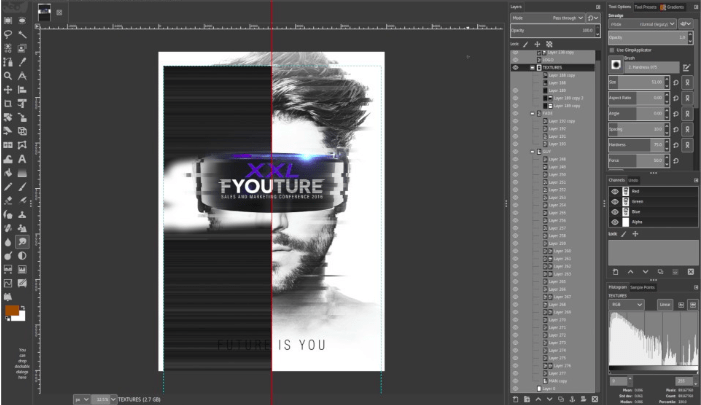Select the Free Select lasso tool
Viewport: 701px width, 405px height.
[8, 34]
